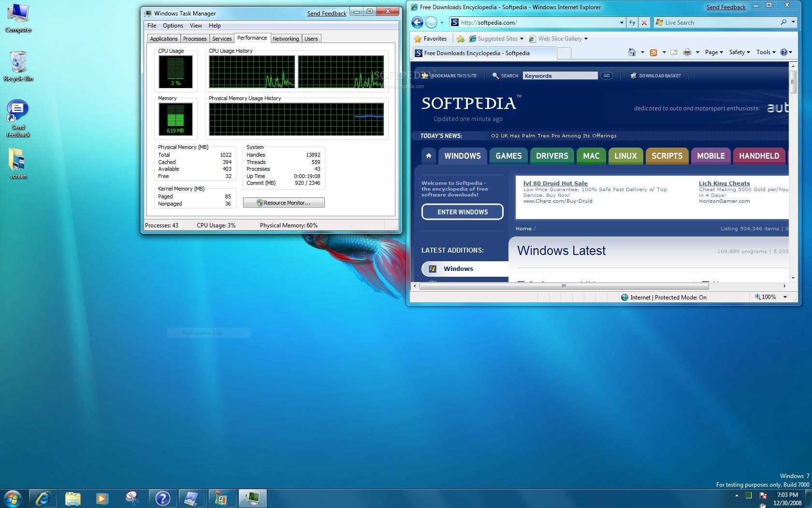Viewport: 812px width, 508px height.
Task: Open Live Search provider dropdown arrow
Action: pos(793,22)
